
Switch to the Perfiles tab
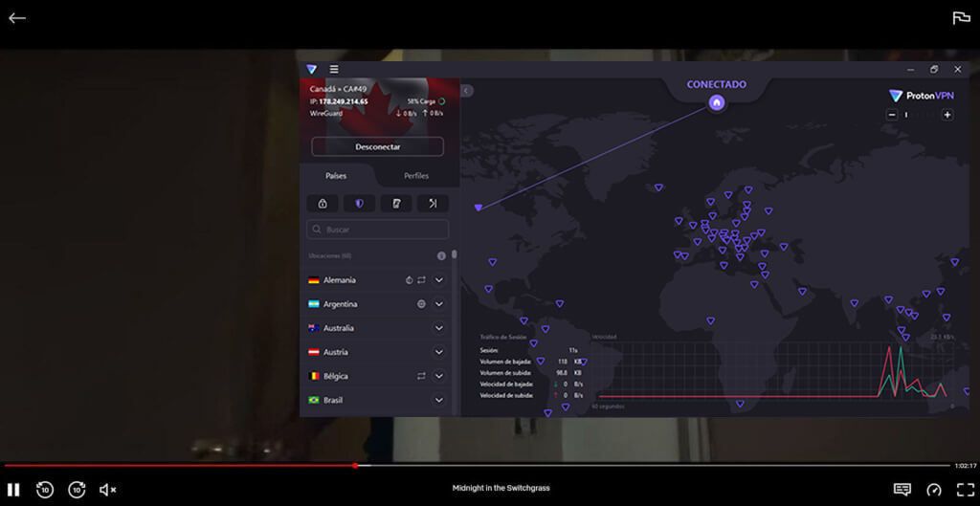(x=416, y=176)
